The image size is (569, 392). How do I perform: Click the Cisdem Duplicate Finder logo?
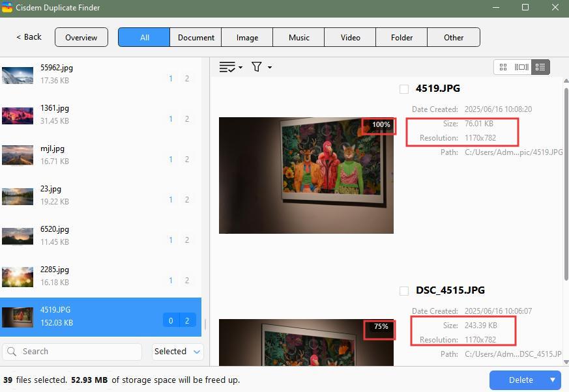pos(8,8)
